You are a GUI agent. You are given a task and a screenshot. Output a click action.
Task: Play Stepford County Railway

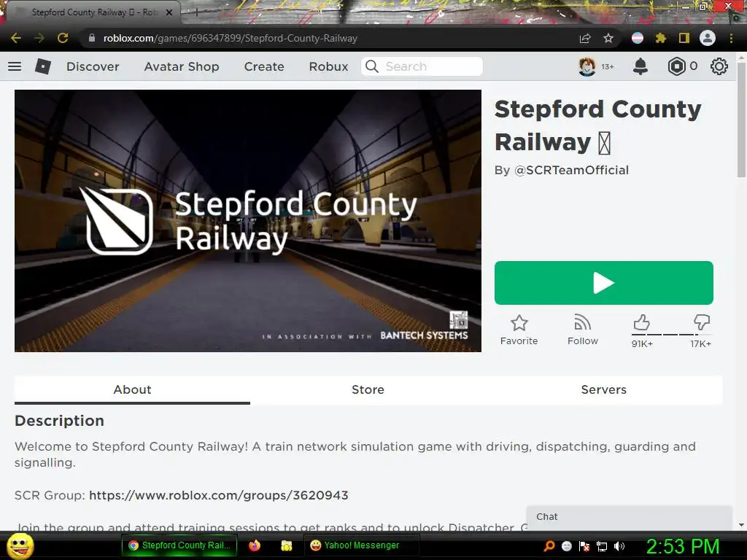(603, 282)
